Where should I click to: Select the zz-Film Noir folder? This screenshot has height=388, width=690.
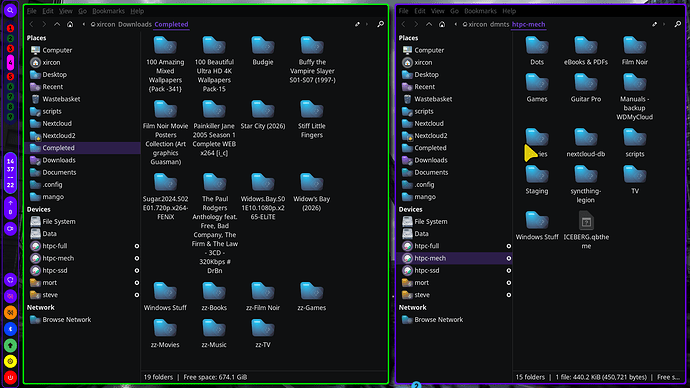tap(263, 297)
